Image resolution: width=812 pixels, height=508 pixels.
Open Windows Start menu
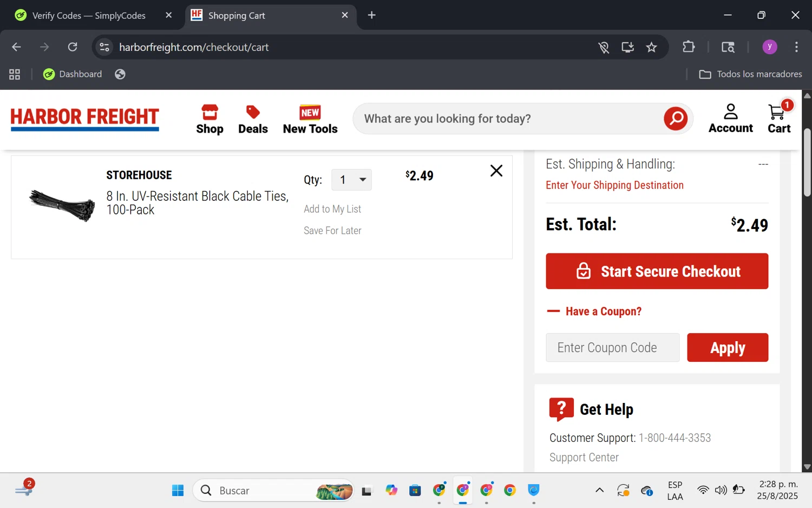point(178,491)
